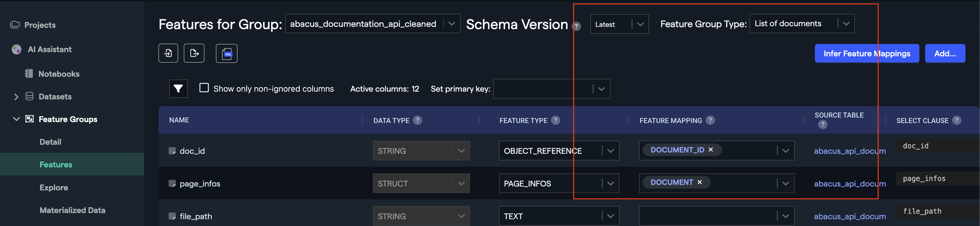980x226 pixels.
Task: Open Materialized Data in the sidebar
Action: tap(72, 210)
